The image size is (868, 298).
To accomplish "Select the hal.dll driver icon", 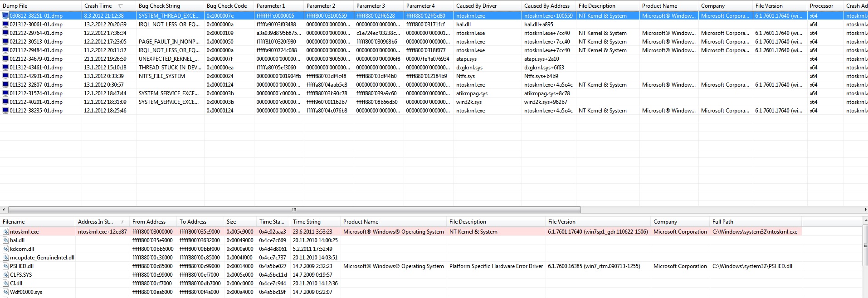I will pos(5,240).
